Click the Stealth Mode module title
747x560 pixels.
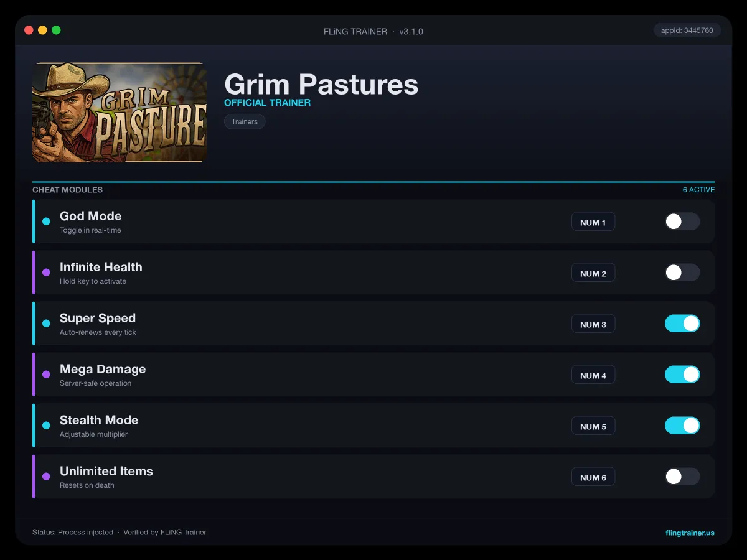tap(99, 420)
